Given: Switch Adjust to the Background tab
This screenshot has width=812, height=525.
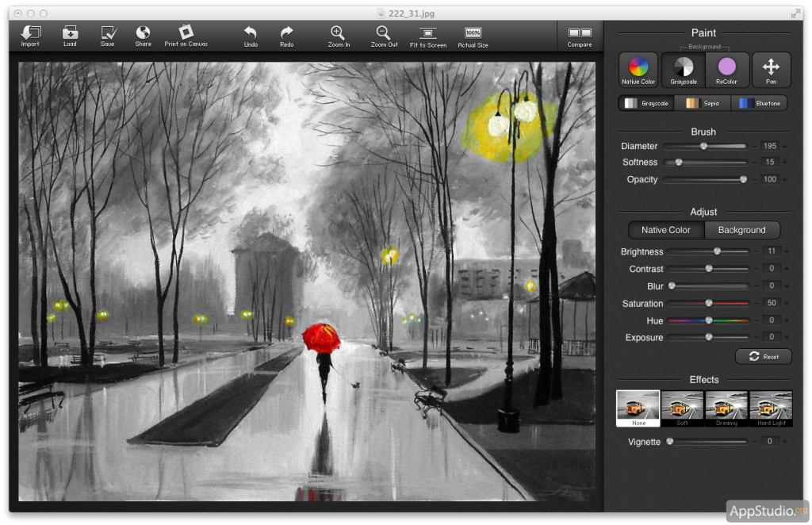Looking at the screenshot, I should point(741,230).
